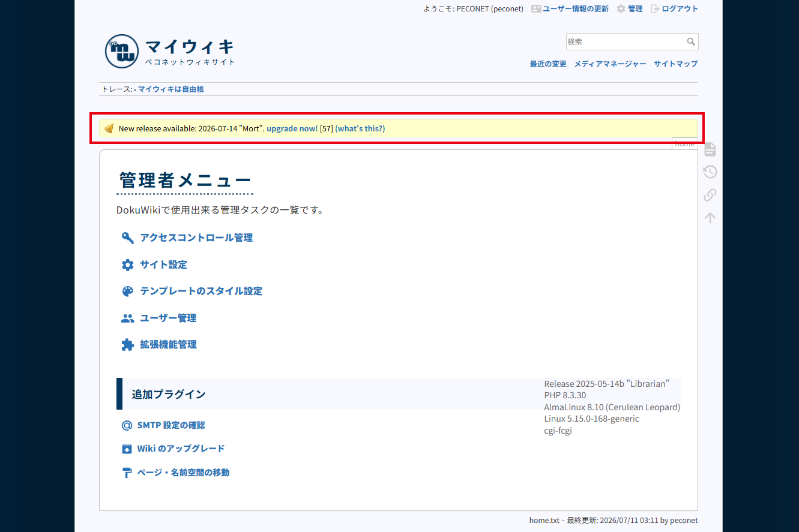
Task: Open メディアマネージャー menu item
Action: pyautogui.click(x=610, y=64)
